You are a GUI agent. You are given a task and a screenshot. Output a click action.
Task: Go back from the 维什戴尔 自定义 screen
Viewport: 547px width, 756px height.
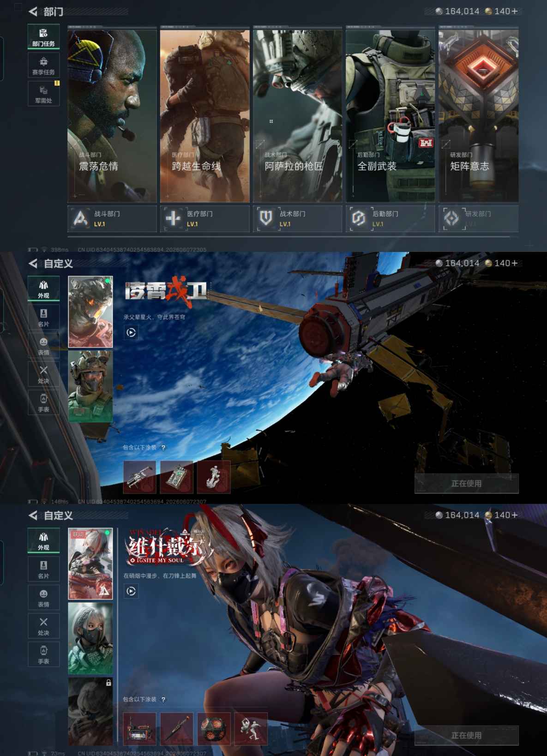[33, 516]
